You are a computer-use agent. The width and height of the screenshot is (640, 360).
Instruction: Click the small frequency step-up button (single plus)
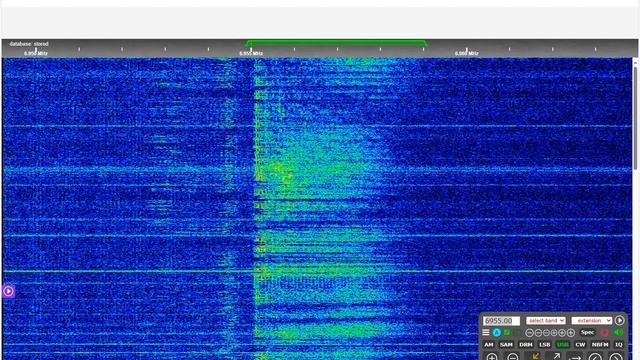click(554, 333)
